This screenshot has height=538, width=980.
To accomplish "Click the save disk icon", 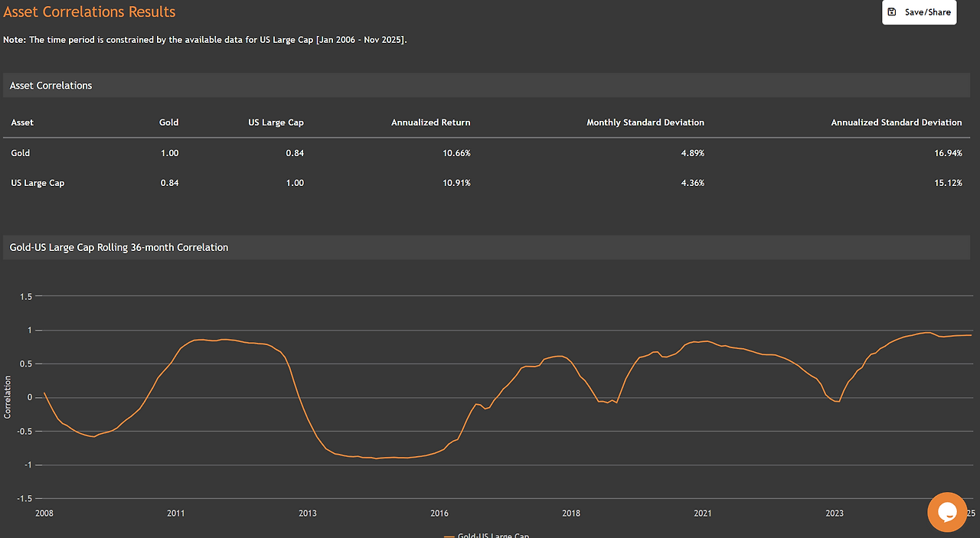I will (x=892, y=12).
